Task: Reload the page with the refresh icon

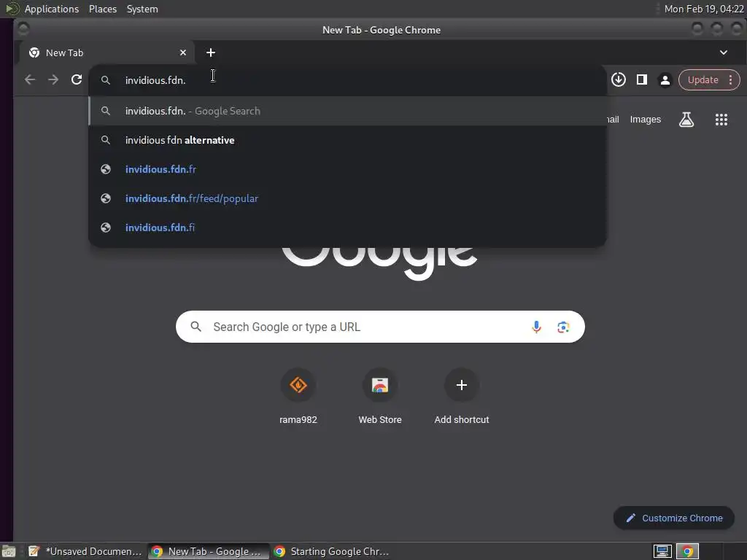Action: 77,79
